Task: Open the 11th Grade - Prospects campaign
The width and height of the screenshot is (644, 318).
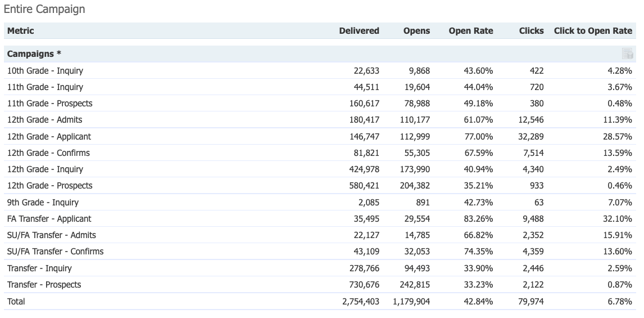Action: coord(49,104)
